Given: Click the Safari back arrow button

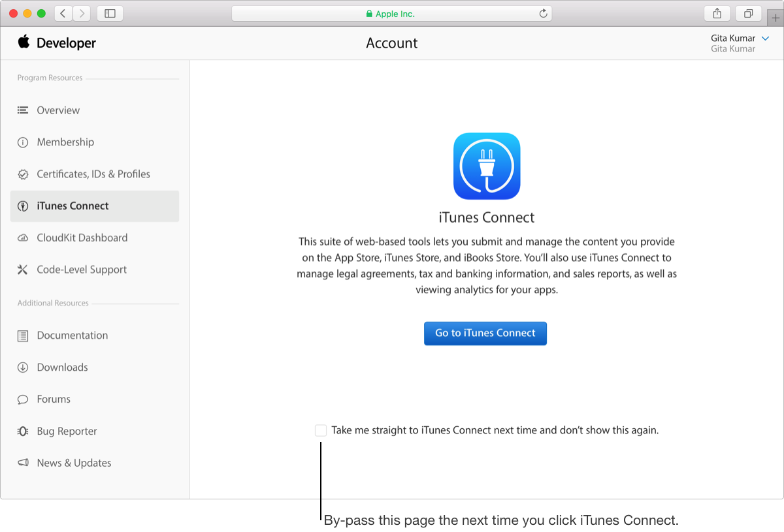Looking at the screenshot, I should click(63, 13).
